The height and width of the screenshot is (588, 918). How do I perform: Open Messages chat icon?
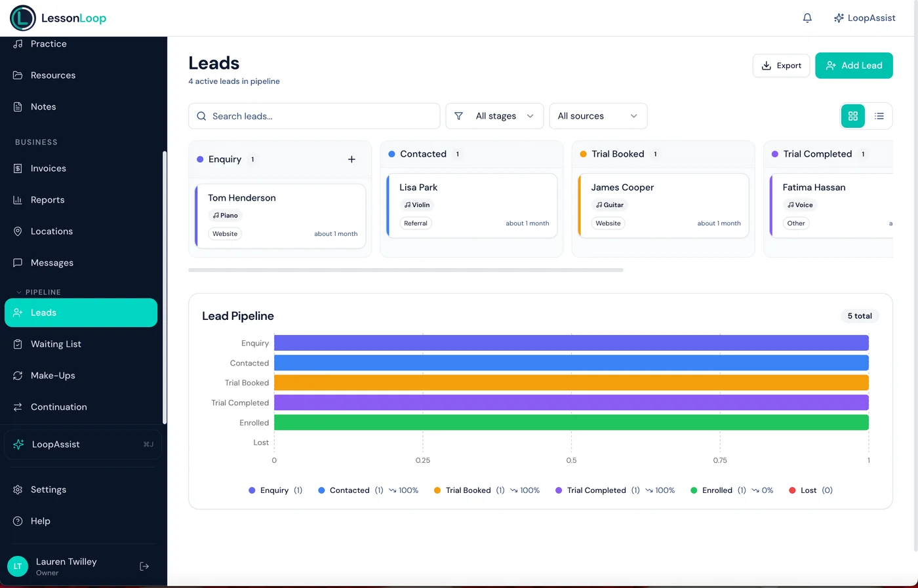tap(17, 262)
